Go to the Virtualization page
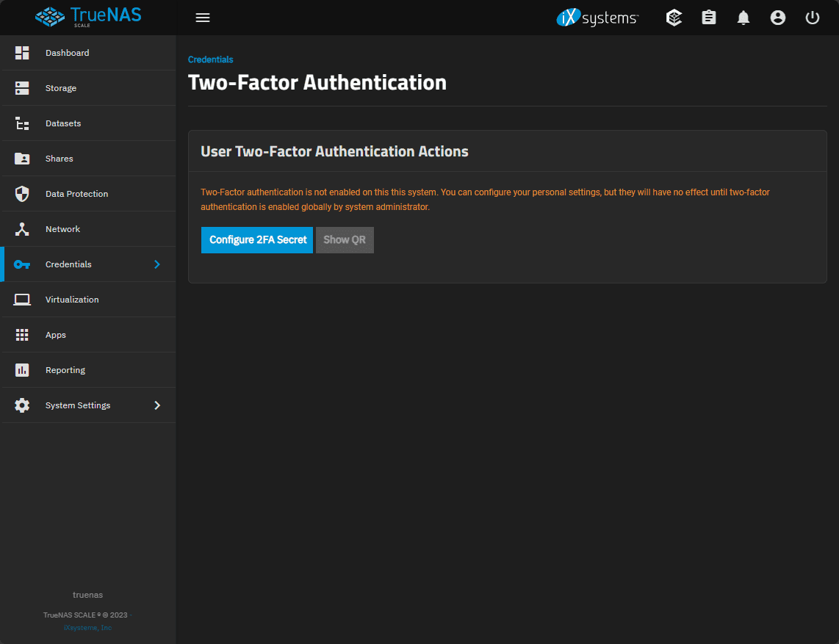This screenshot has width=839, height=644. click(72, 300)
